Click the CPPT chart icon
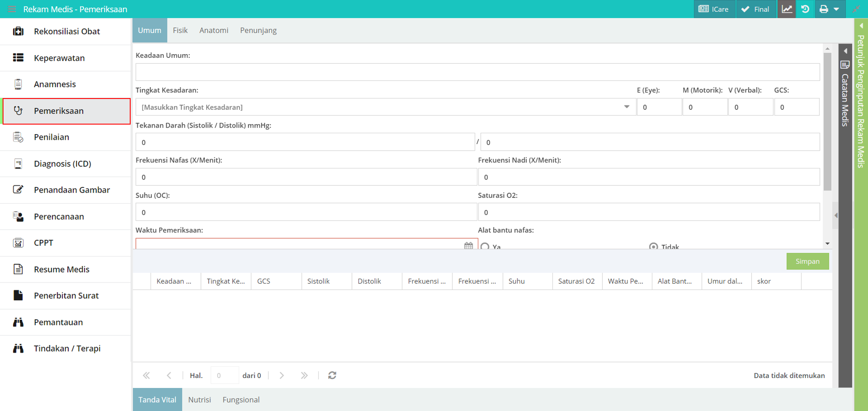Viewport: 868px width, 411px height. tap(18, 243)
